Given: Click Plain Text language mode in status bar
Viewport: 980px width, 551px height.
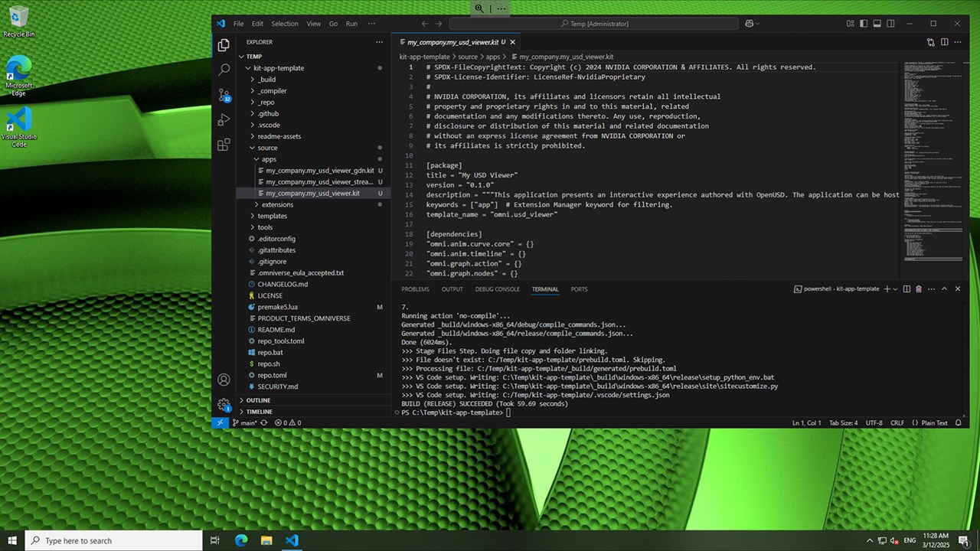Looking at the screenshot, I should [x=934, y=422].
